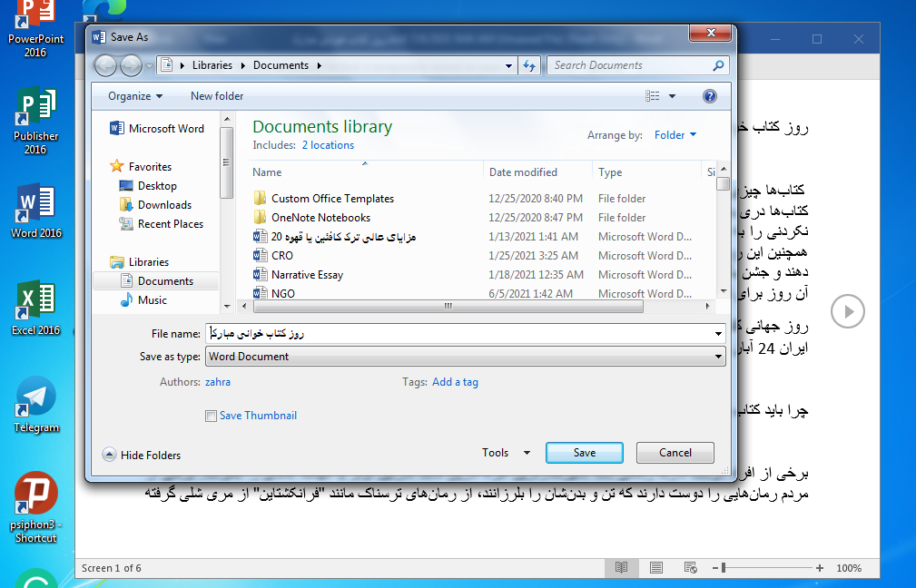Screen dimensions: 916x588
Task: Open the Organize dropdown menu
Action: click(x=135, y=96)
